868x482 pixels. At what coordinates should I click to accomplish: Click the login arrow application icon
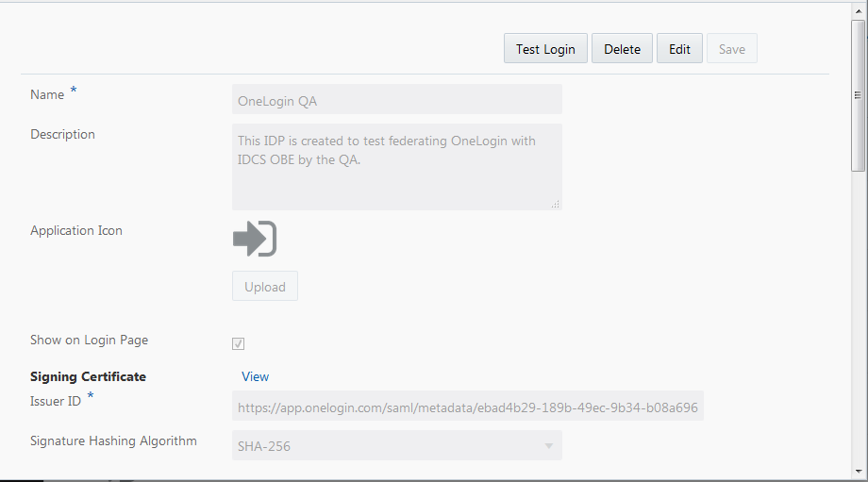click(255, 239)
